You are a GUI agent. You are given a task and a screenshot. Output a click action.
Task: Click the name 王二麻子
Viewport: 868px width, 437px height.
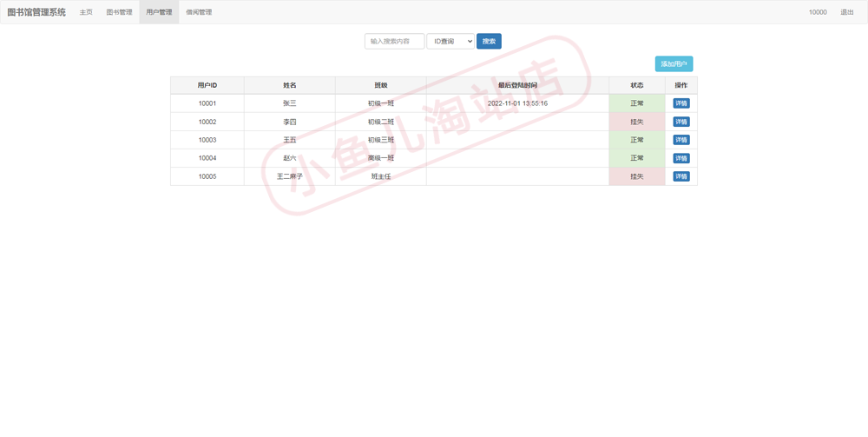point(290,176)
